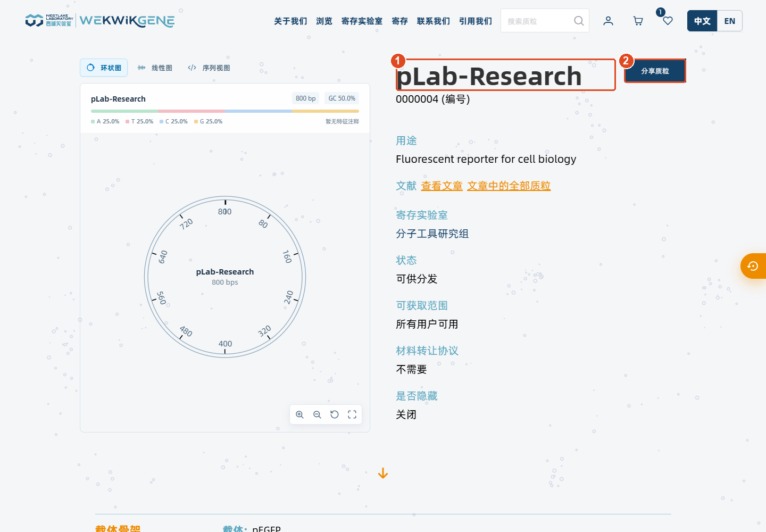
Task: Open the 联系我们 menu item
Action: (434, 21)
